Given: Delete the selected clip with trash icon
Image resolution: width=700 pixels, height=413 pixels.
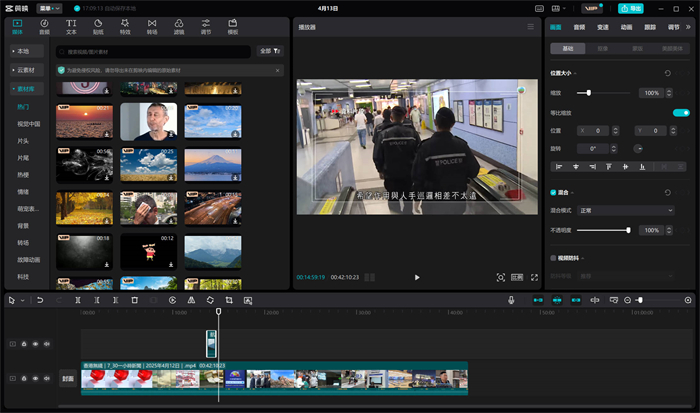Looking at the screenshot, I should [x=134, y=300].
